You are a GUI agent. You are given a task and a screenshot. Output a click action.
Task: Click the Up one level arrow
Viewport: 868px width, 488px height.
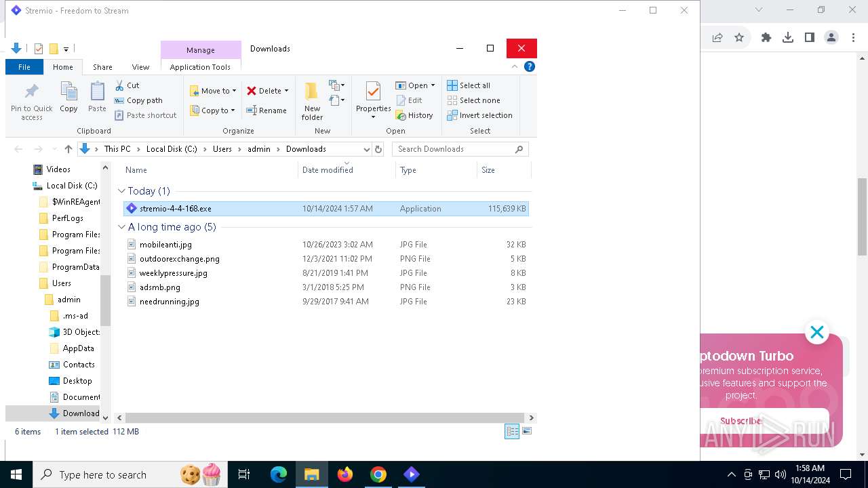point(68,149)
